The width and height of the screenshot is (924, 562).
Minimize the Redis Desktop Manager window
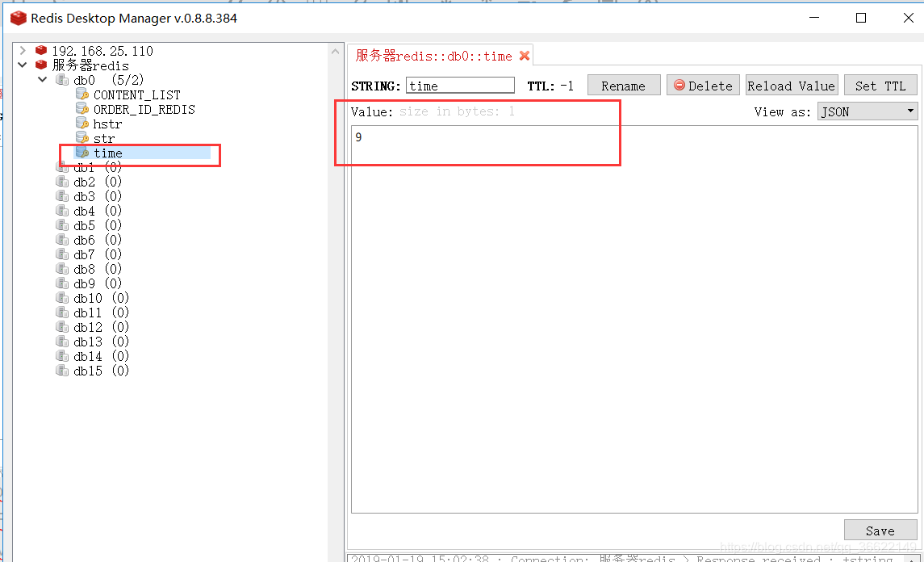pyautogui.click(x=814, y=18)
